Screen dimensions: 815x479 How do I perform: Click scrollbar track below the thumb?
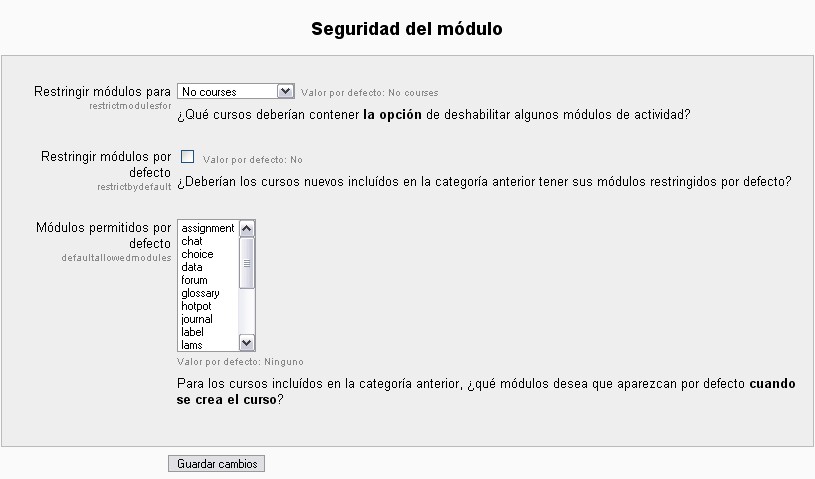tap(247, 315)
